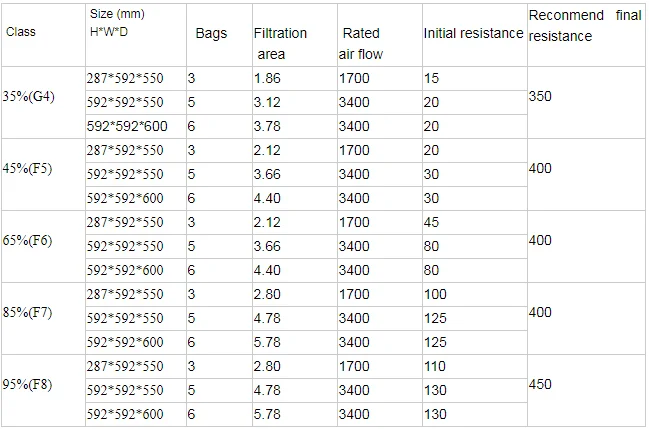649x429 pixels.
Task: Click the Rated air flow header
Action: tap(360, 43)
